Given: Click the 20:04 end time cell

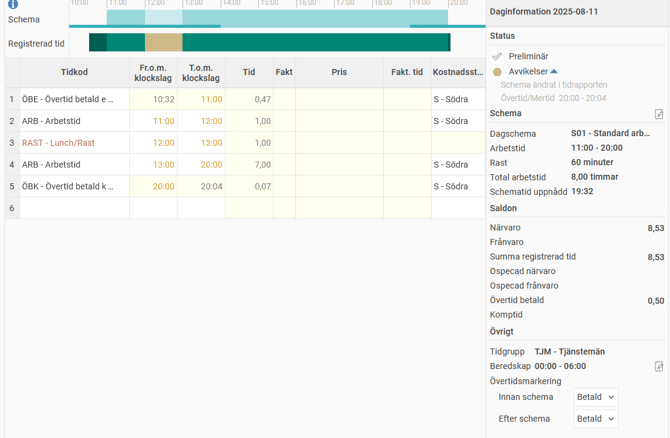Looking at the screenshot, I should click(x=201, y=186).
